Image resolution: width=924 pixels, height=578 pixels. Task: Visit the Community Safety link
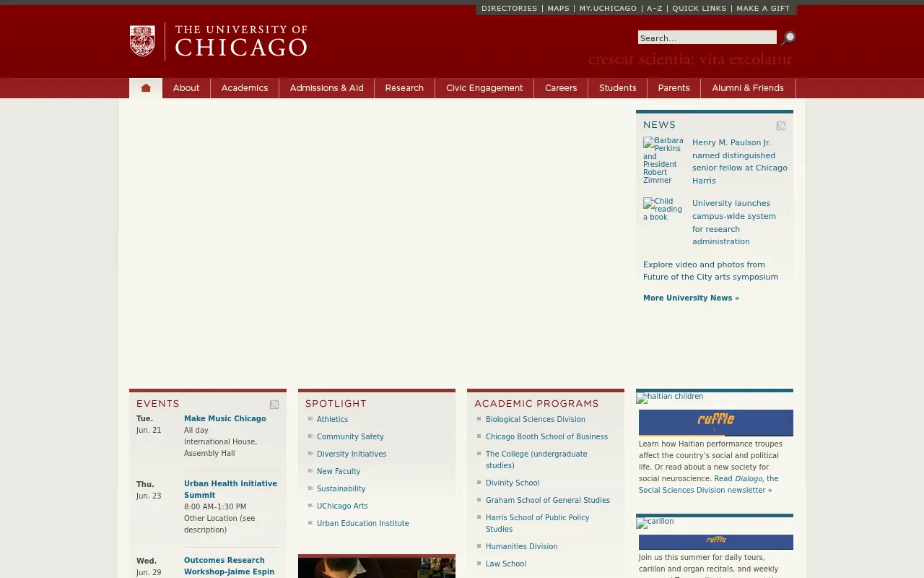tap(350, 437)
